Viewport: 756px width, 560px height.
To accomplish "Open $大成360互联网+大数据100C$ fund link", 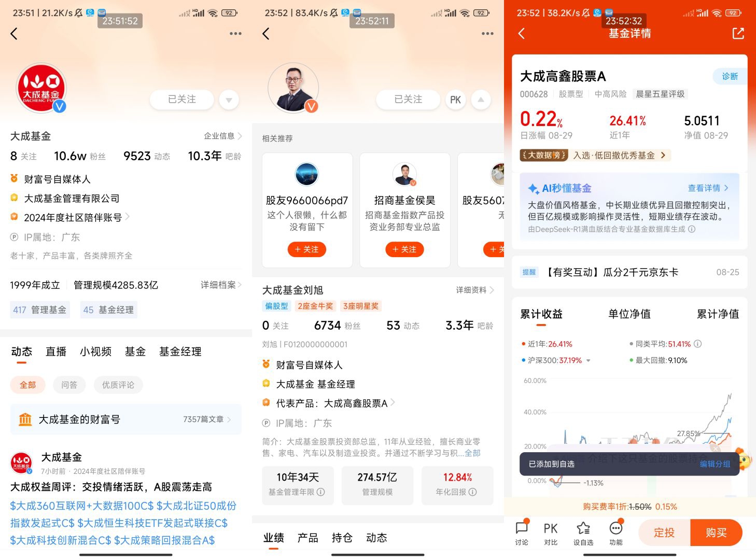I will [82, 506].
